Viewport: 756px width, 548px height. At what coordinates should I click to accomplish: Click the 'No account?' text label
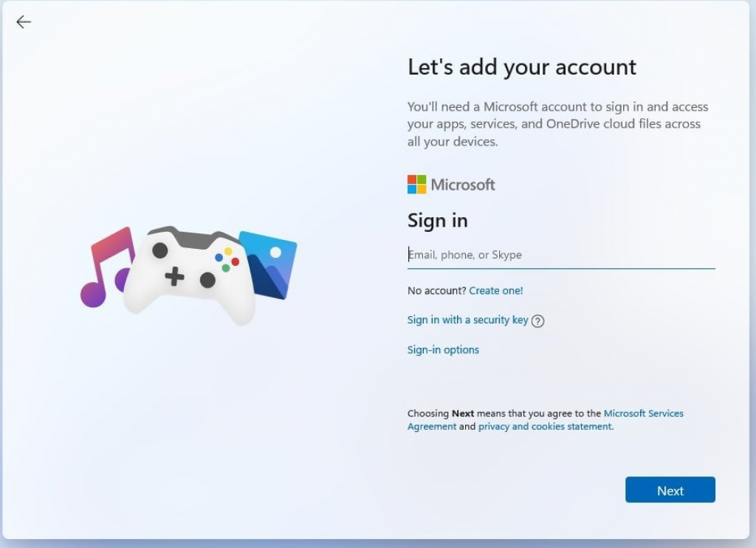pyautogui.click(x=436, y=291)
